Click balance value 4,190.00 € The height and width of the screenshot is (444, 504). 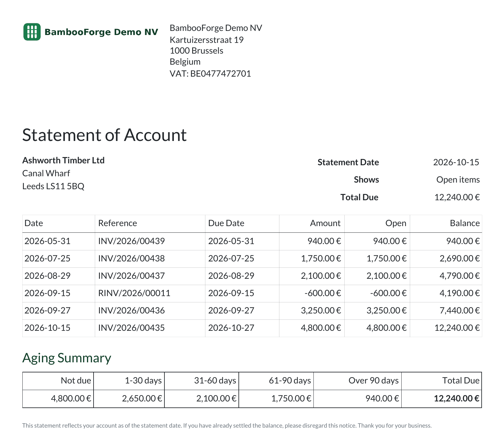pyautogui.click(x=460, y=293)
